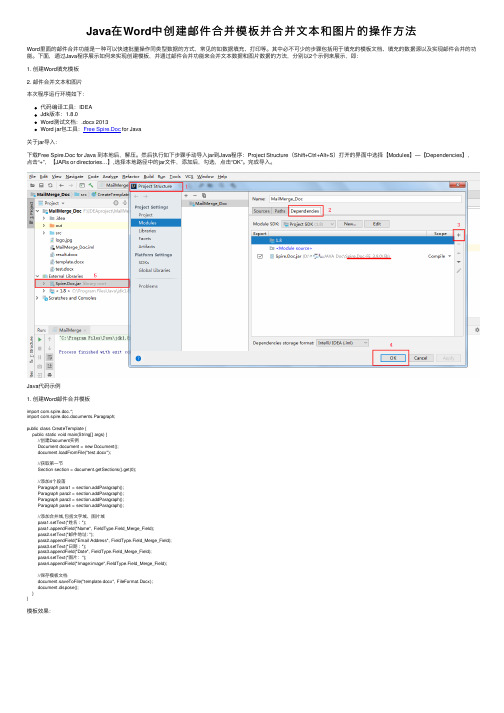Viewport: 504px width, 713px height.
Task: Click the edit pencil icon beside dependencies
Action: (459, 271)
